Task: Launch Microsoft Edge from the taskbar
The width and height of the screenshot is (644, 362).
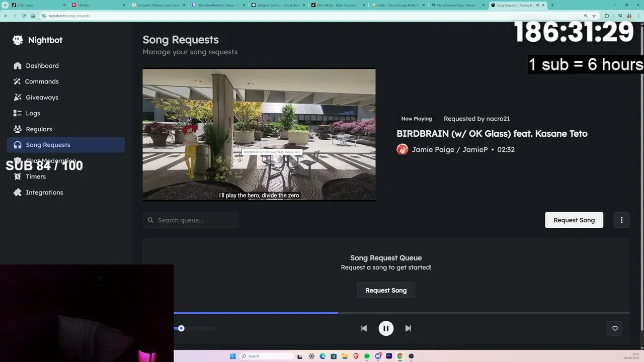Action: click(323, 356)
